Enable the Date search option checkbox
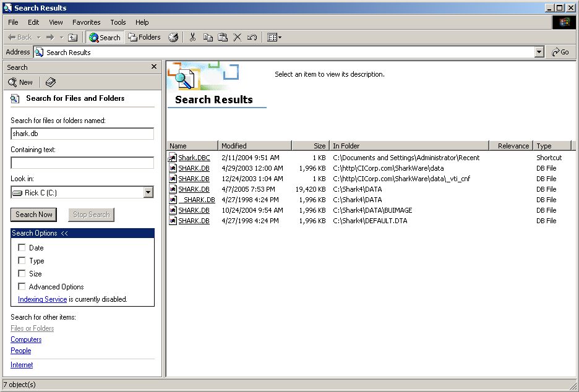Image resolution: width=579 pixels, height=392 pixels. click(x=22, y=247)
